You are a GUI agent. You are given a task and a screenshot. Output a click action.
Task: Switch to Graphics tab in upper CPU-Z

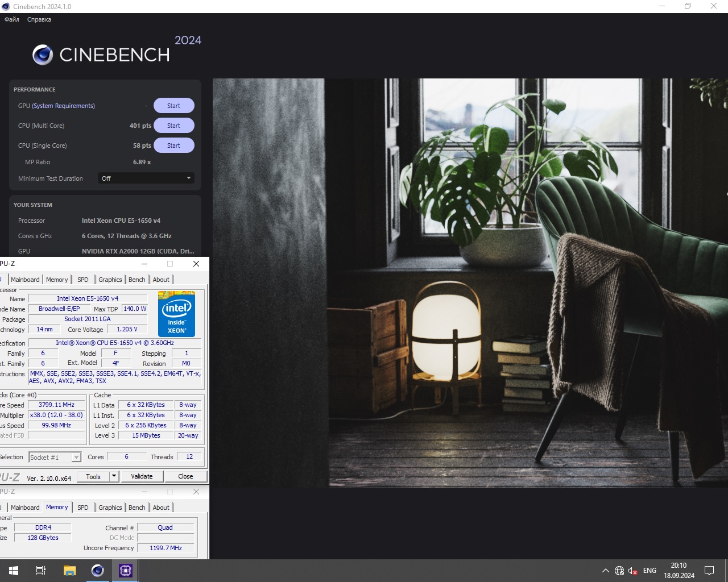tap(110, 280)
